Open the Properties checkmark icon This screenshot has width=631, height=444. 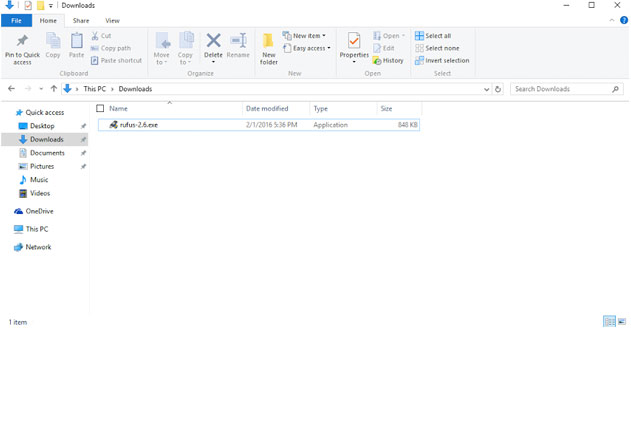tap(354, 41)
